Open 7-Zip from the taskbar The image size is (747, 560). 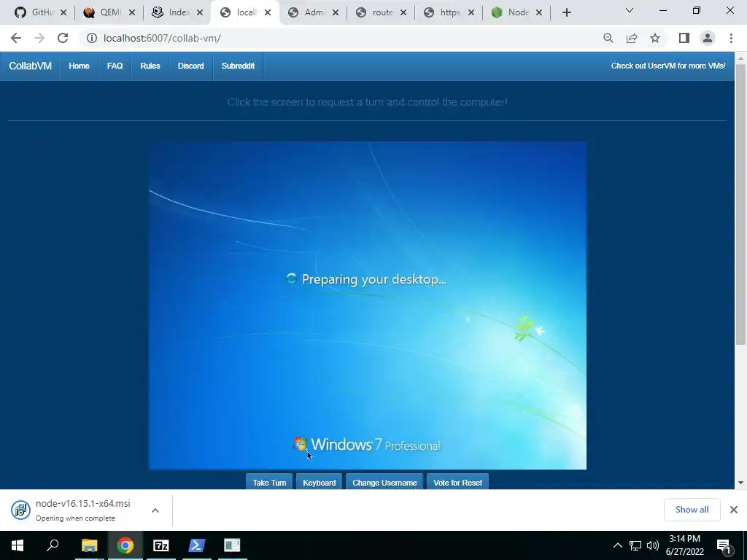[161, 545]
